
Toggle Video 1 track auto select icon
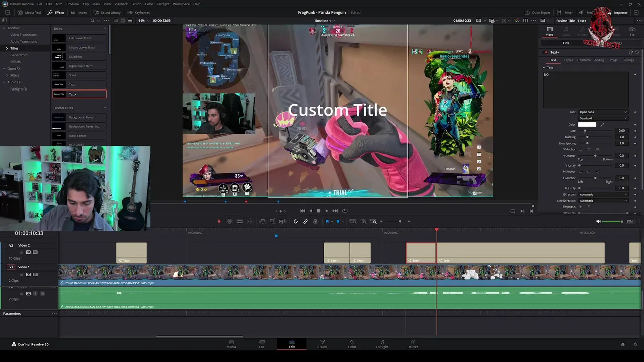click(x=28, y=274)
